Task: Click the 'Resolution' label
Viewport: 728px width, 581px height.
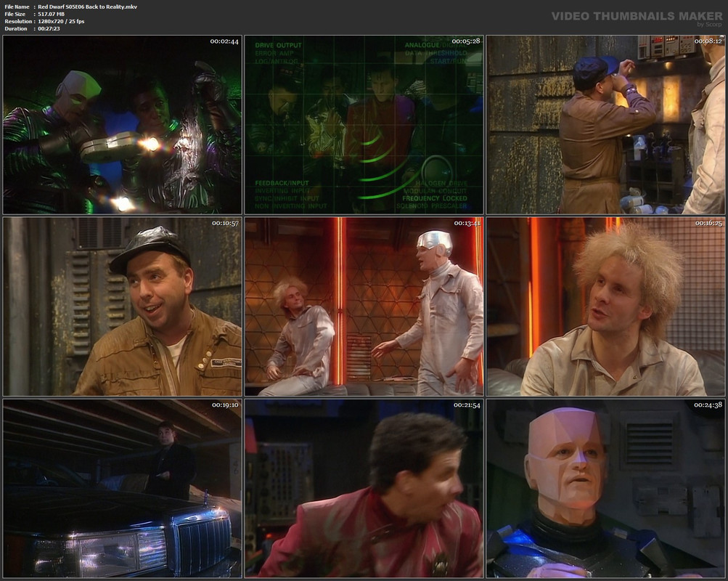Action: tap(18, 21)
